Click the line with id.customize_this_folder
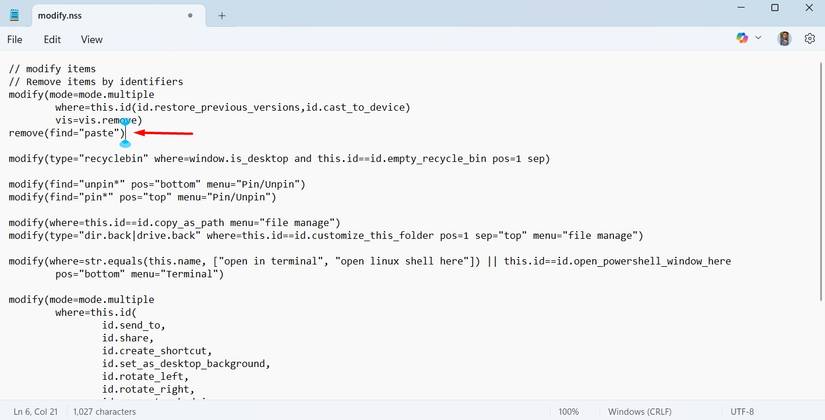Image resolution: width=825 pixels, height=420 pixels. (326, 235)
